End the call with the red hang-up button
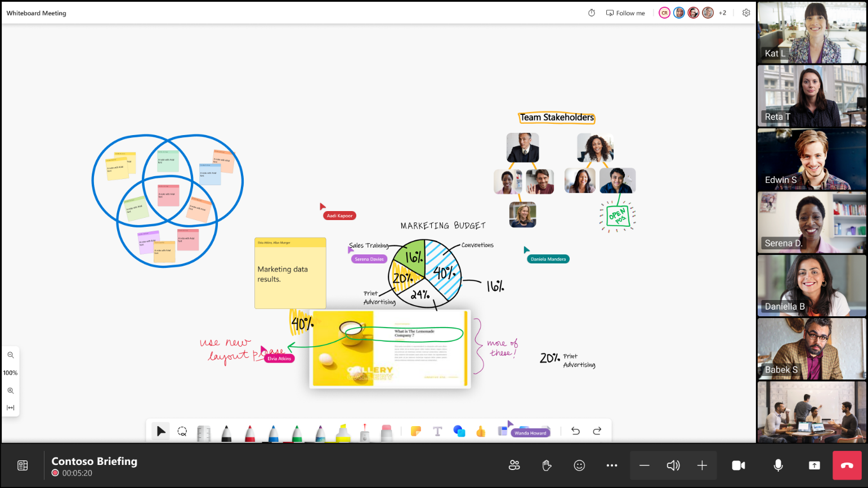868x488 pixels. (847, 465)
